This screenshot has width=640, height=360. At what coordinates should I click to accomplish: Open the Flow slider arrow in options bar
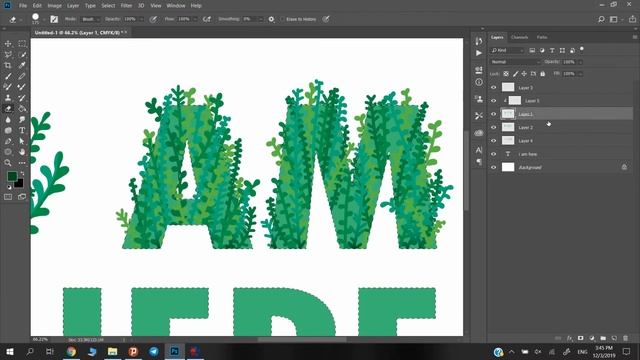pyautogui.click(x=195, y=19)
